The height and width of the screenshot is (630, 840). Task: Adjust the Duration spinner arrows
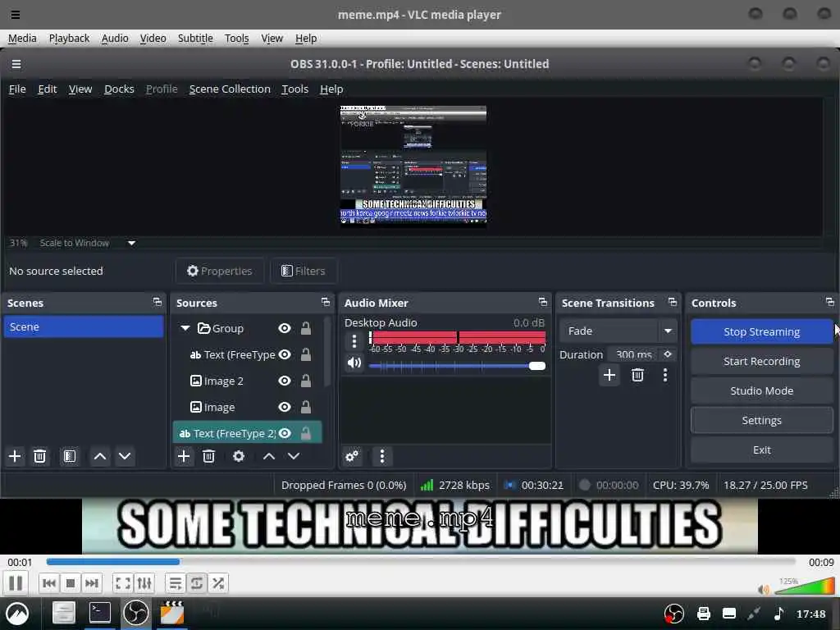tap(668, 354)
